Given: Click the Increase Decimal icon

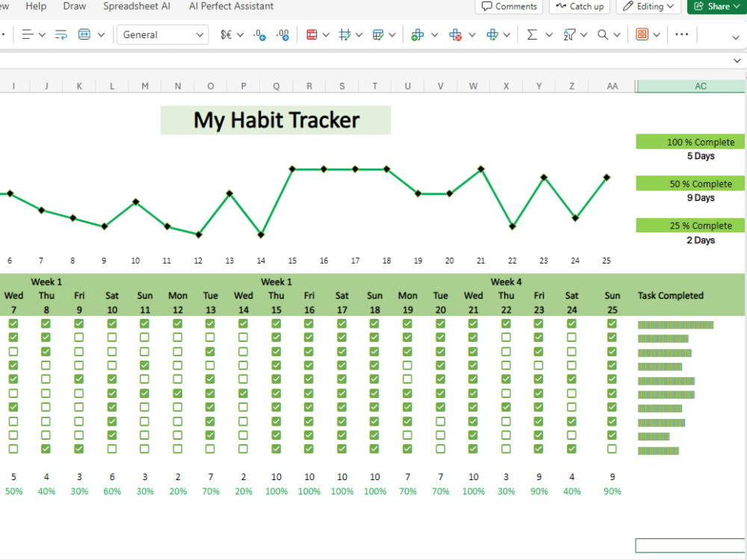Looking at the screenshot, I should pyautogui.click(x=283, y=35).
